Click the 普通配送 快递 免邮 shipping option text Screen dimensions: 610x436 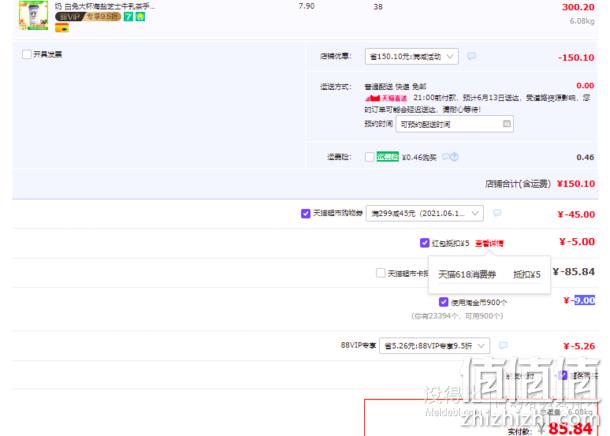pos(395,86)
